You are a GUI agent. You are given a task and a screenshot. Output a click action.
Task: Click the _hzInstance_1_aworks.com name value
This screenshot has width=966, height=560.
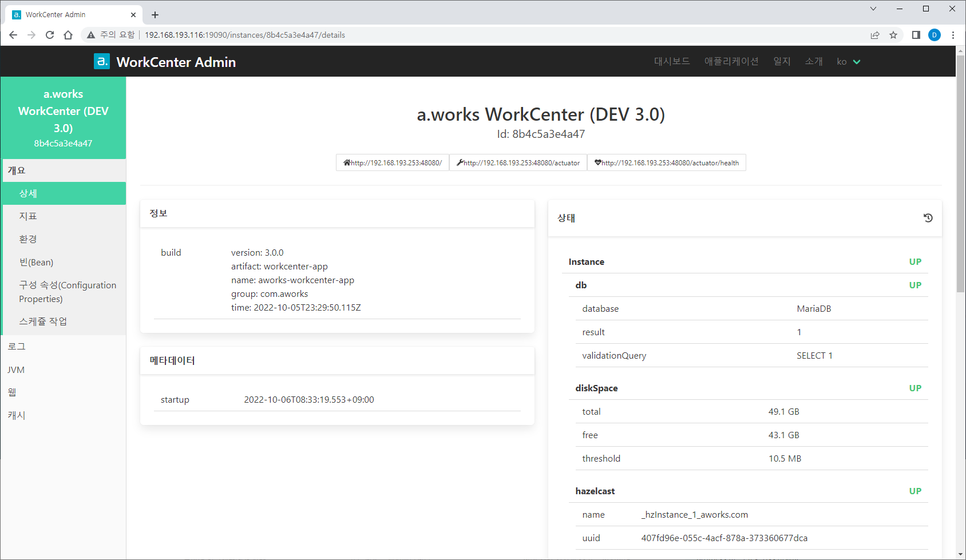tap(694, 514)
